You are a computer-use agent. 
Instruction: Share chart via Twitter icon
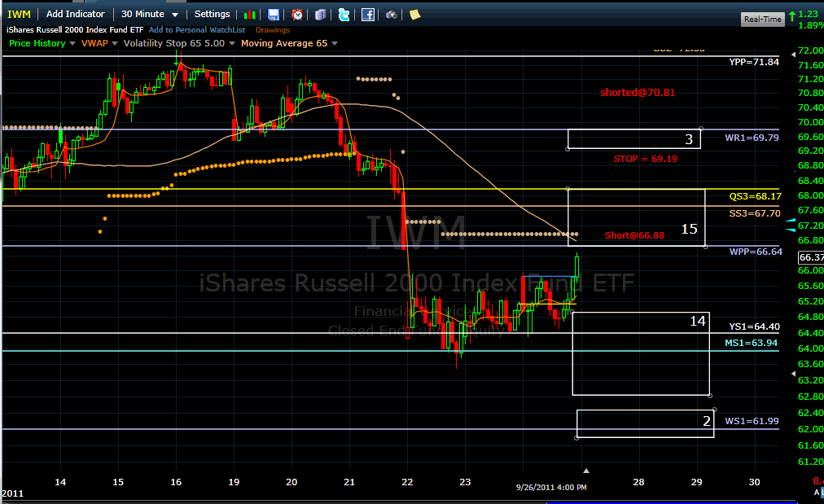coord(344,15)
